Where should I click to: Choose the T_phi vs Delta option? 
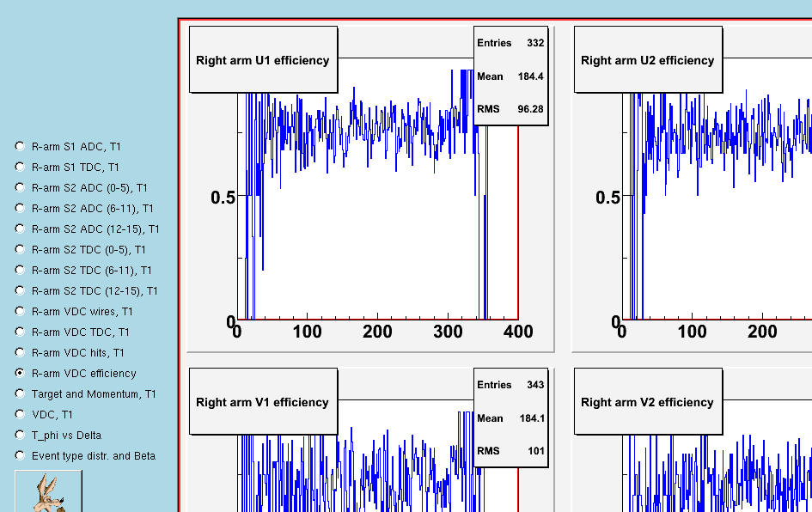click(20, 435)
